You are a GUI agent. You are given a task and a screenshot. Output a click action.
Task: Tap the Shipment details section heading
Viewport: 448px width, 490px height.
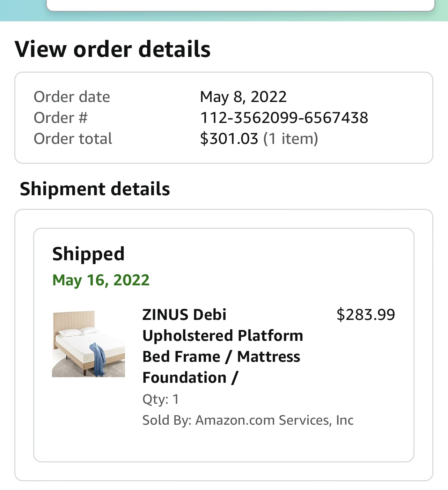coord(95,189)
